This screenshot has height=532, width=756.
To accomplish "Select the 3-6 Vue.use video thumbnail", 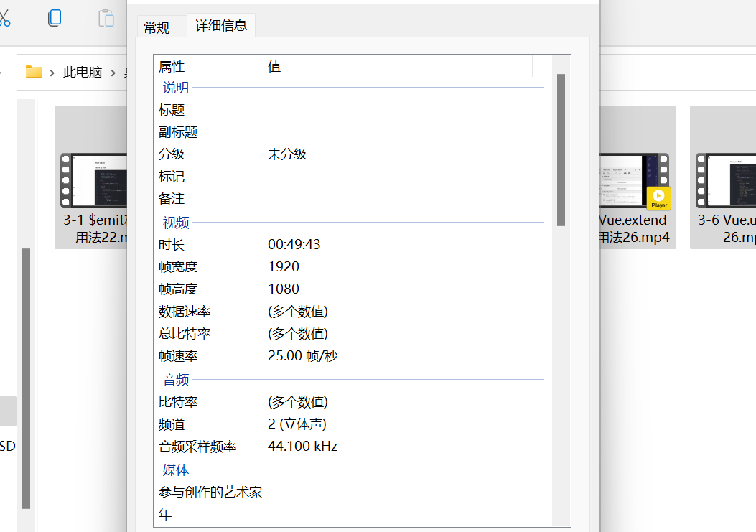I will (729, 179).
